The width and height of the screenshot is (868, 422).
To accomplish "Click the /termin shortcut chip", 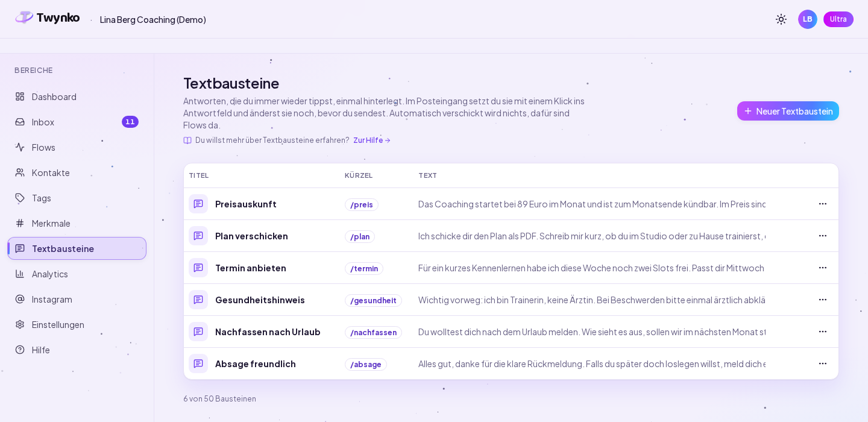I will point(364,268).
